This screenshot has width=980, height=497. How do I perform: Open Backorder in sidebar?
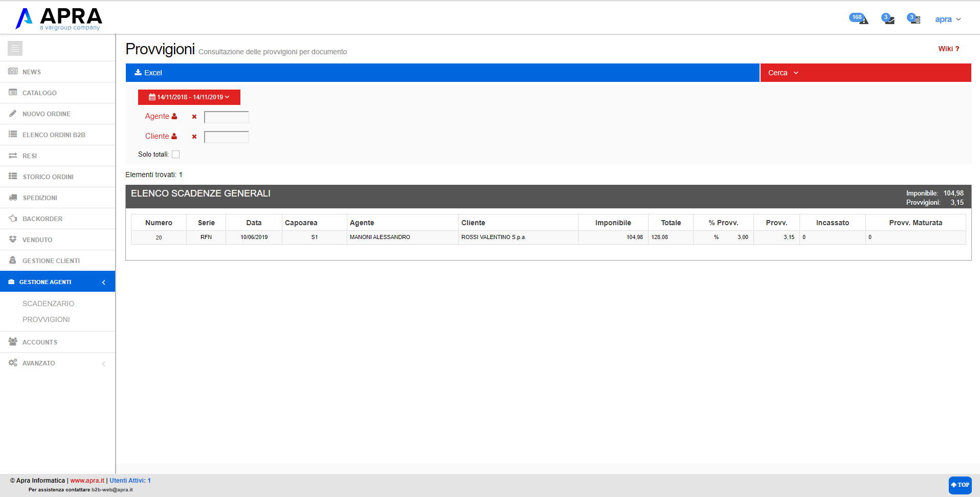57,219
